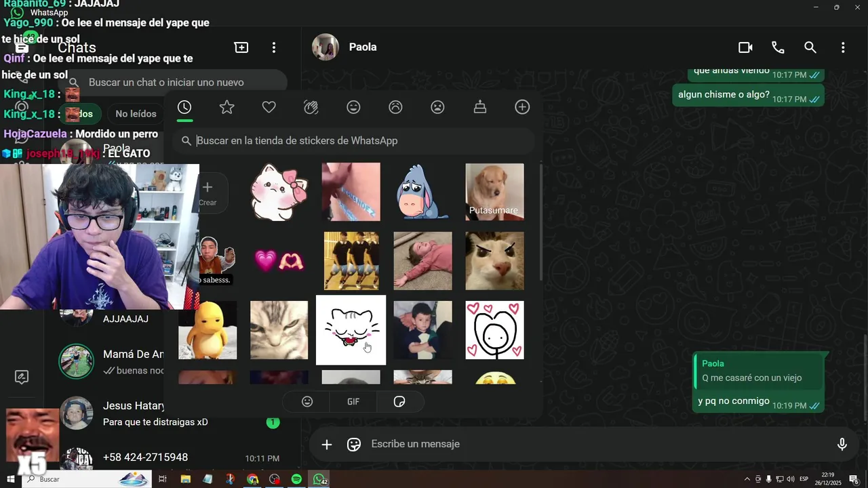Send the 'sabesss' man sticker
This screenshot has width=868, height=488.
point(217,261)
